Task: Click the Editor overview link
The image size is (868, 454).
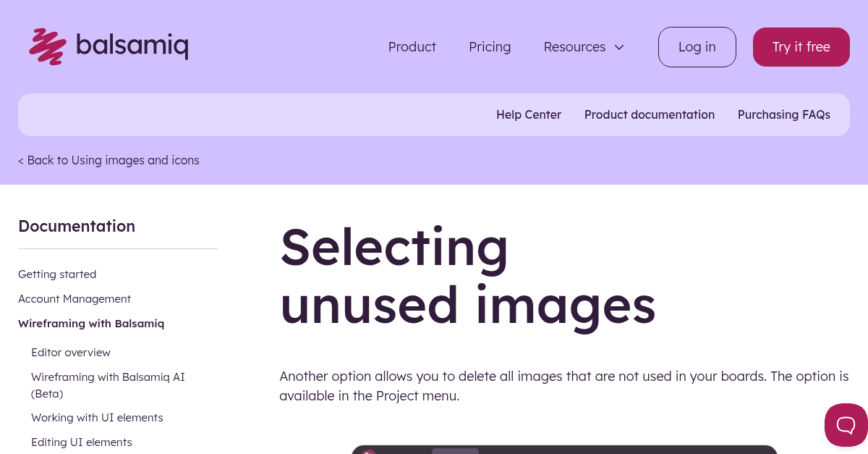Action: click(71, 352)
